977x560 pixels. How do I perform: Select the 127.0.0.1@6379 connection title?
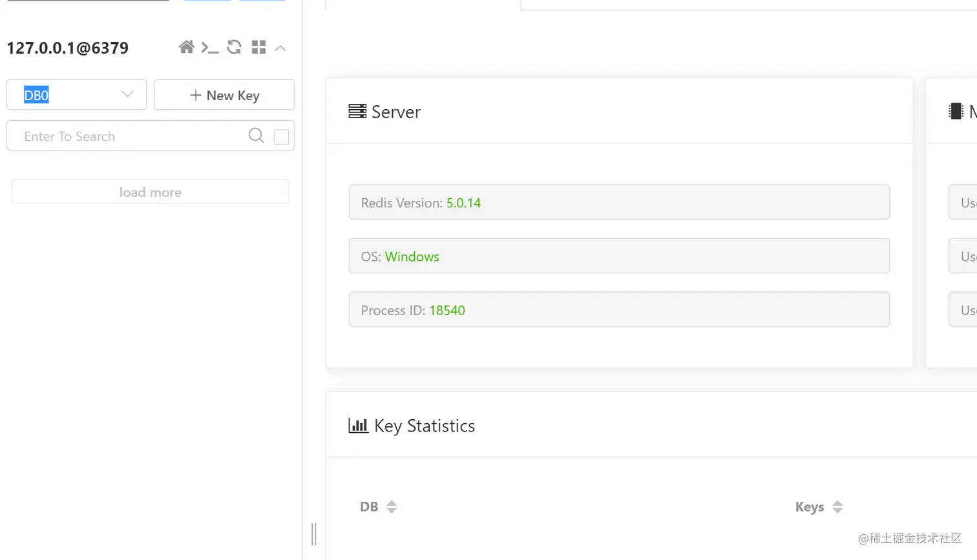tap(68, 48)
